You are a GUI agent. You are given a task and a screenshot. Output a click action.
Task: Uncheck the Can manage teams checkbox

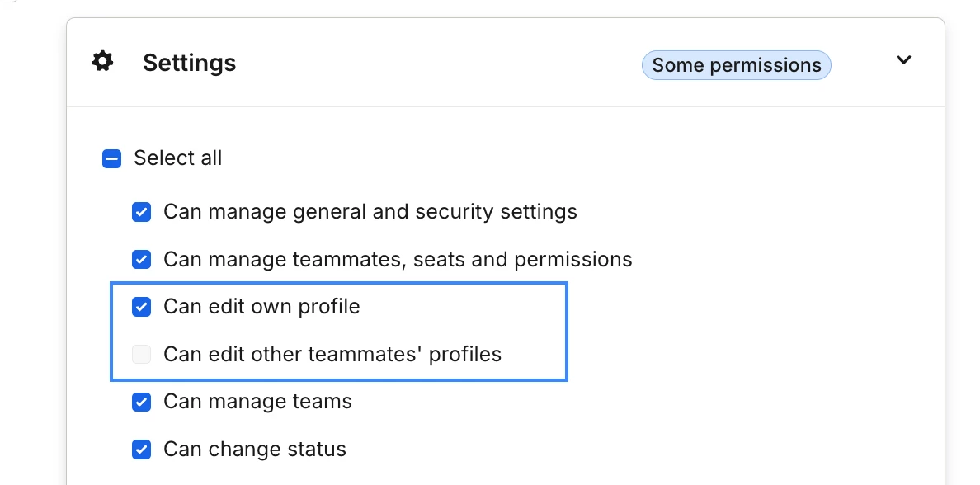point(141,402)
